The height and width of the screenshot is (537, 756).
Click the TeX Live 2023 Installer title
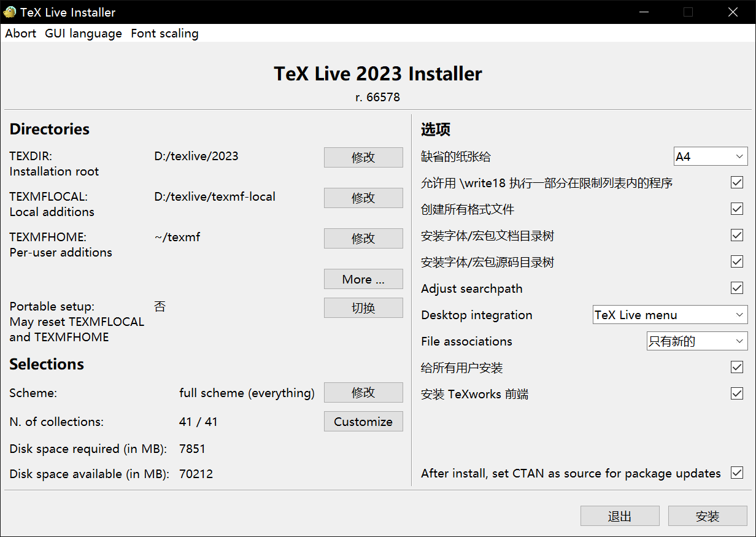(x=378, y=74)
